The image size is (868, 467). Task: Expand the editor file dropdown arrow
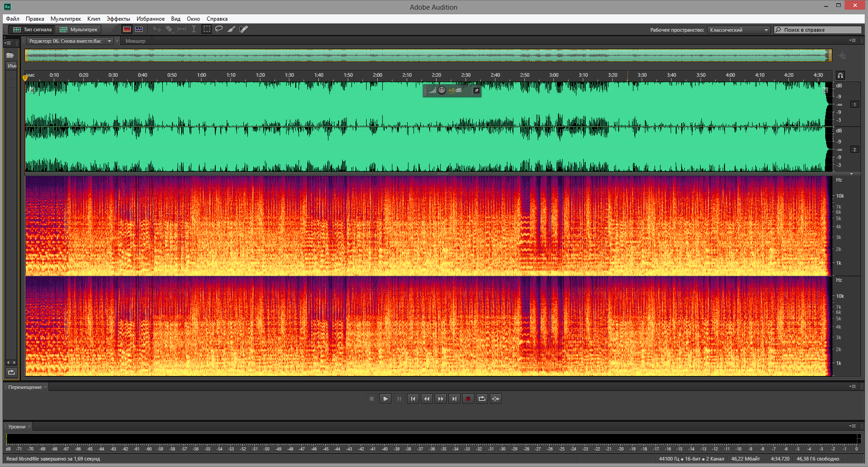(109, 41)
